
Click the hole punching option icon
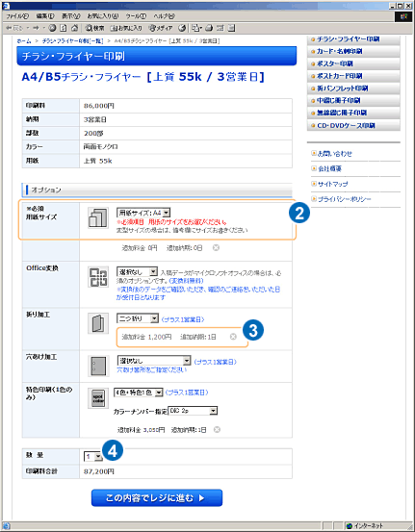[98, 366]
